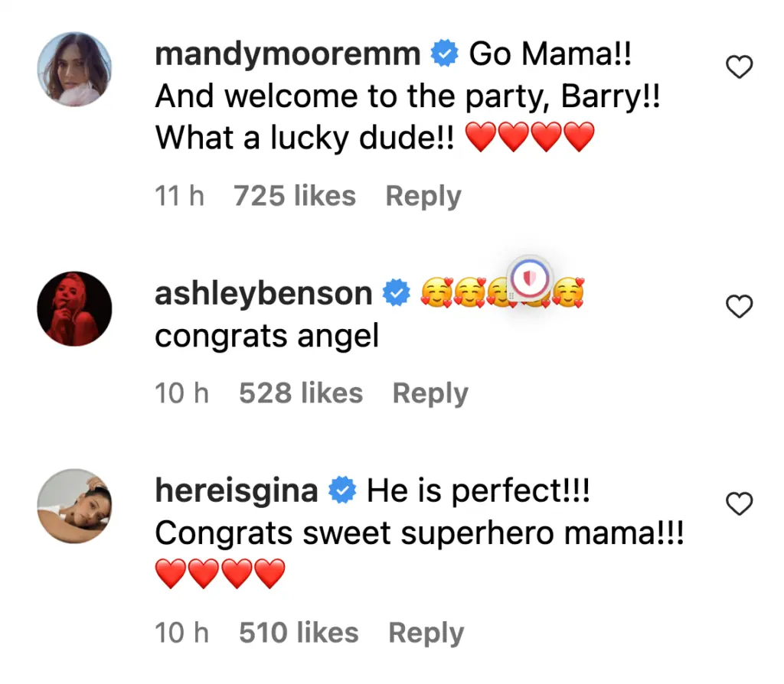Viewport: 784px width, 684px height.
Task: Click the verified badge beside mandymooremm
Action: (x=445, y=54)
